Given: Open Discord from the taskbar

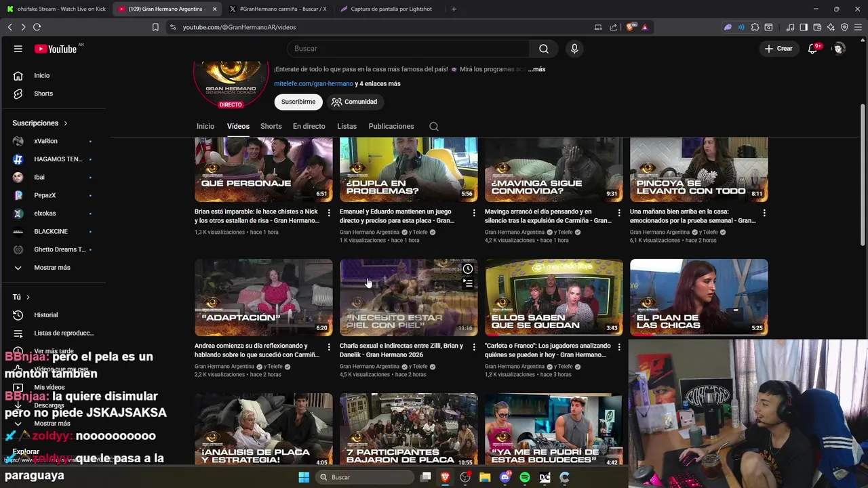Looking at the screenshot, I should (x=505, y=477).
